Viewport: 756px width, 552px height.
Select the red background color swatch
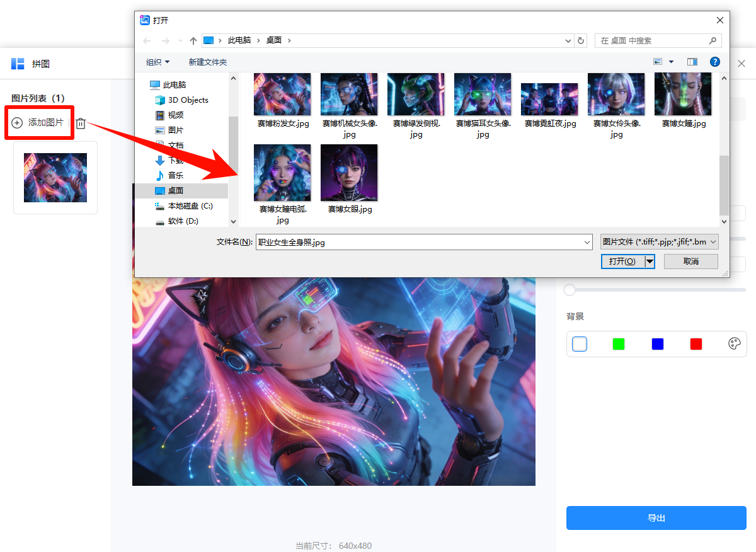click(x=696, y=343)
